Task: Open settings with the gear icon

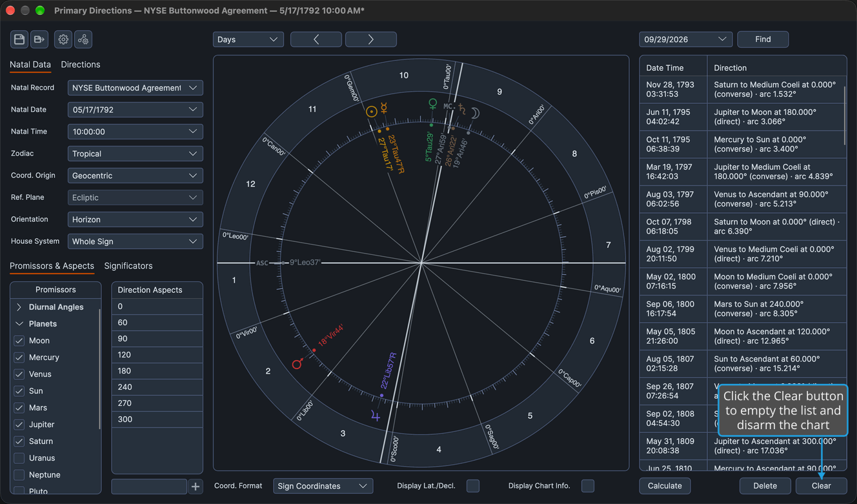Action: 63,39
